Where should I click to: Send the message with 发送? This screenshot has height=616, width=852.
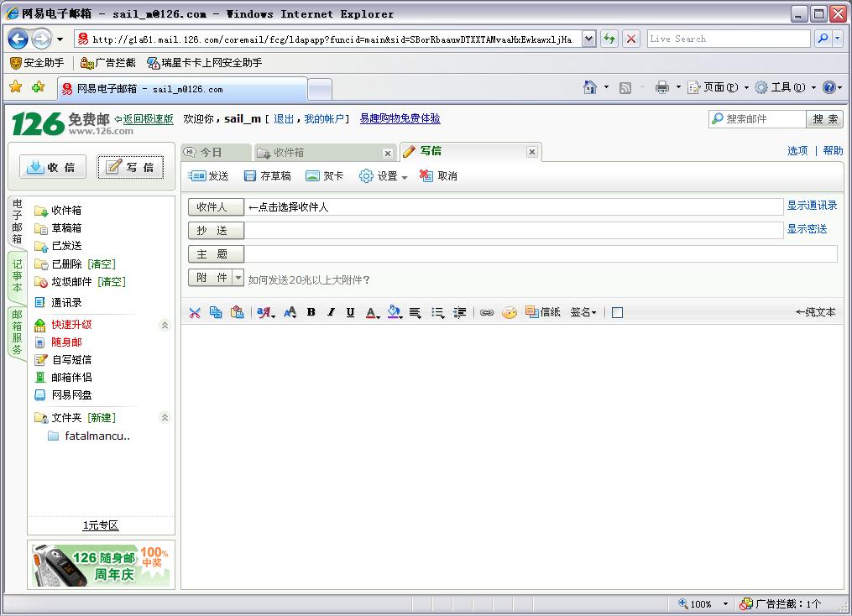[x=209, y=176]
